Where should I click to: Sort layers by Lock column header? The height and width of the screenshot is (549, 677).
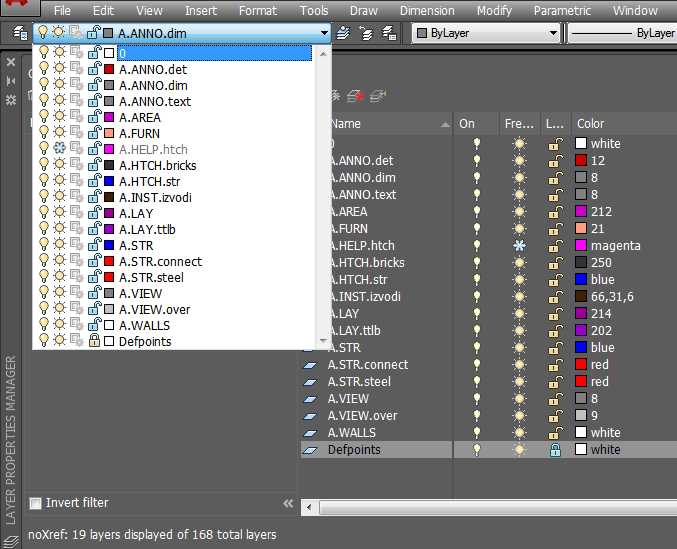[x=556, y=124]
